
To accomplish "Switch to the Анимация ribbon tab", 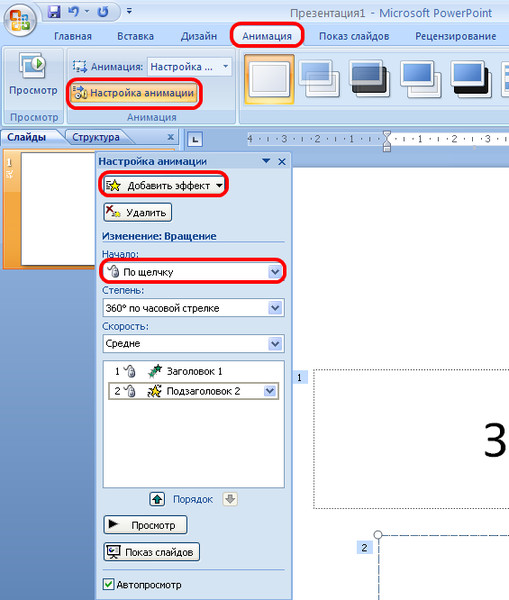I will tap(267, 36).
